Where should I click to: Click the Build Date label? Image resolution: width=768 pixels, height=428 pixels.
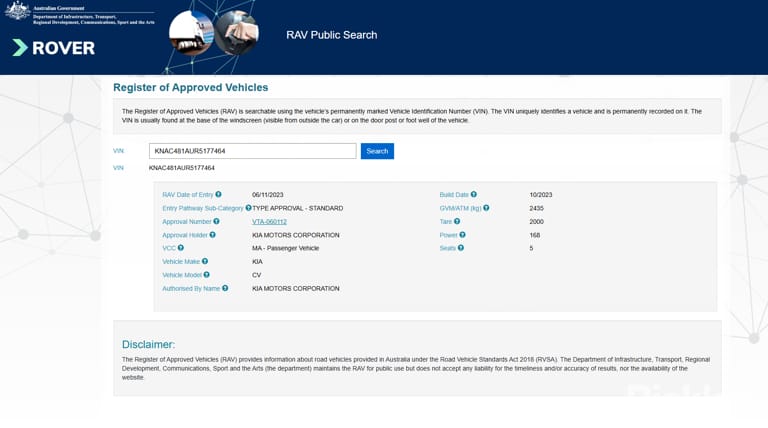point(454,195)
